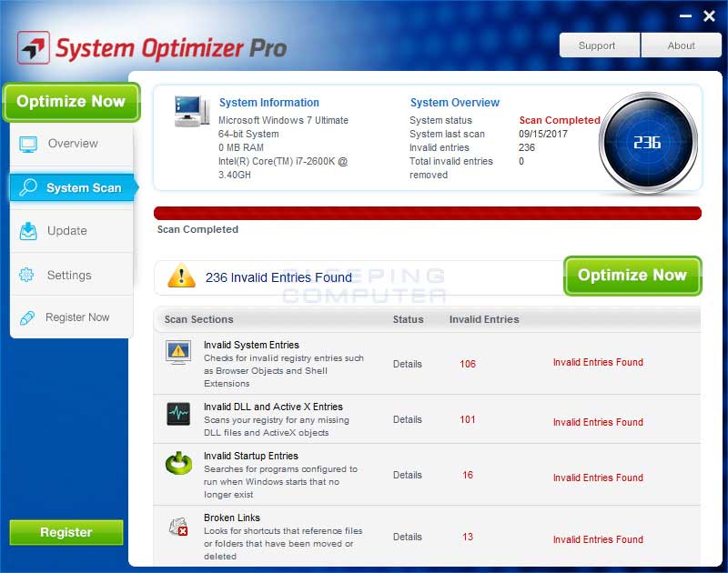This screenshot has width=728, height=573.
Task: Click the red scan progress bar
Action: coord(427,213)
